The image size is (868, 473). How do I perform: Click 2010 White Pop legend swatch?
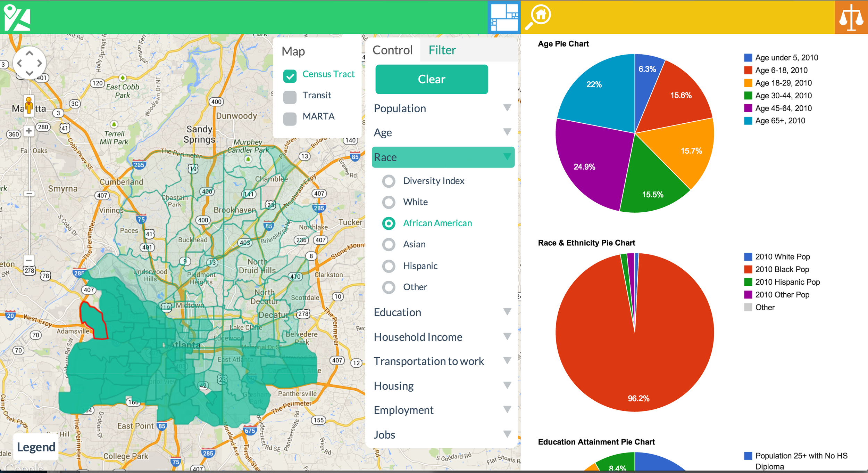click(748, 257)
